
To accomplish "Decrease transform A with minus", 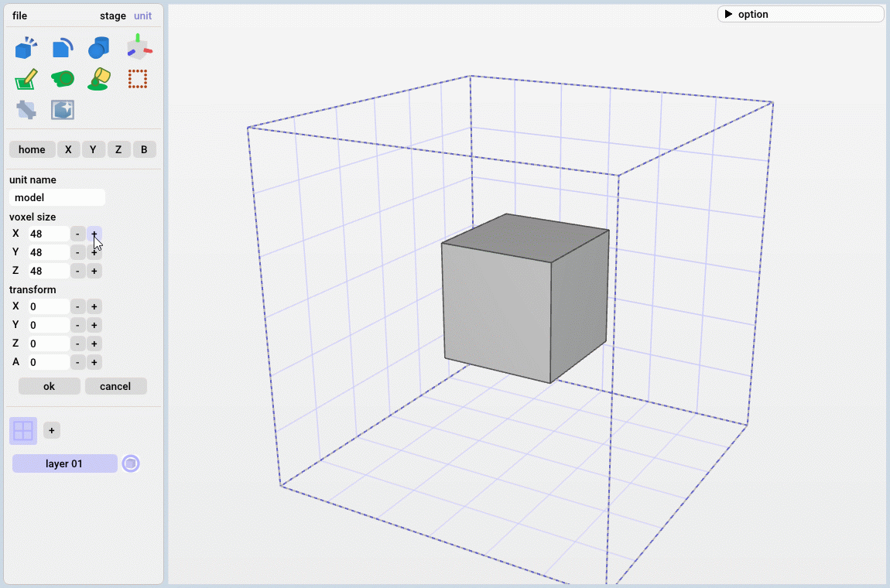I will (77, 362).
